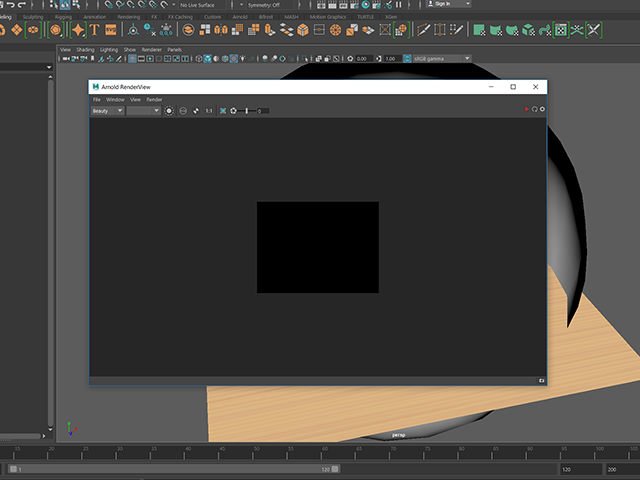The width and height of the screenshot is (640, 480).
Task: Open the Beauty AOV dropdown
Action: [107, 111]
